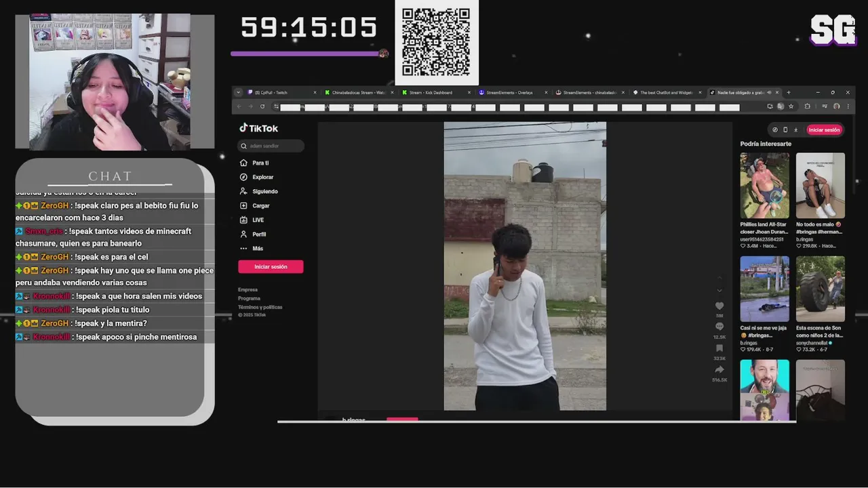The image size is (868, 488).
Task: Click the user9514623584251 username
Action: point(762,239)
